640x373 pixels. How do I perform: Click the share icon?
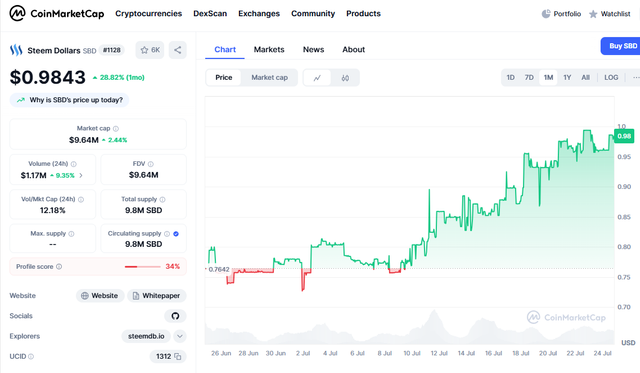coord(178,50)
